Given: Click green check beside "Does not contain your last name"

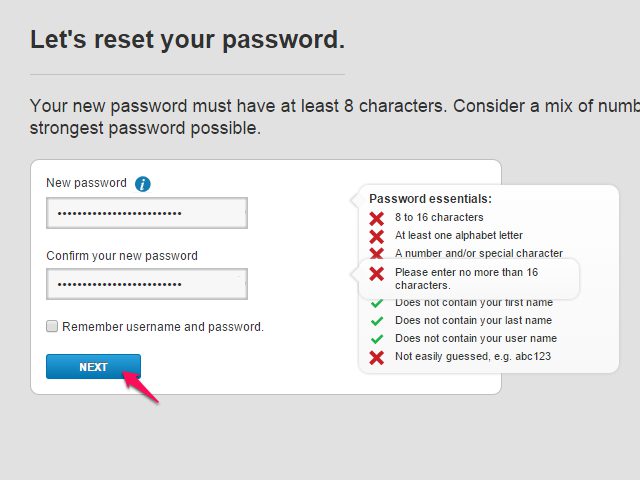Looking at the screenshot, I should 377,321.
